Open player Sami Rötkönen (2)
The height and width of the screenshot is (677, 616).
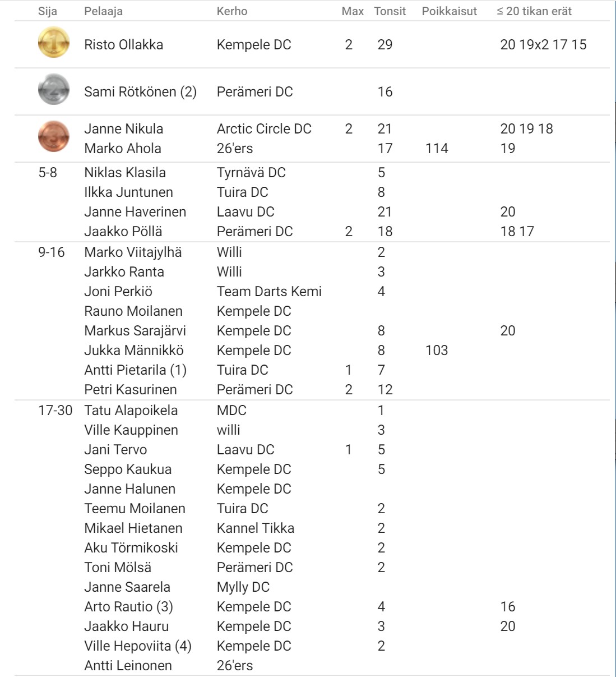pyautogui.click(x=140, y=92)
